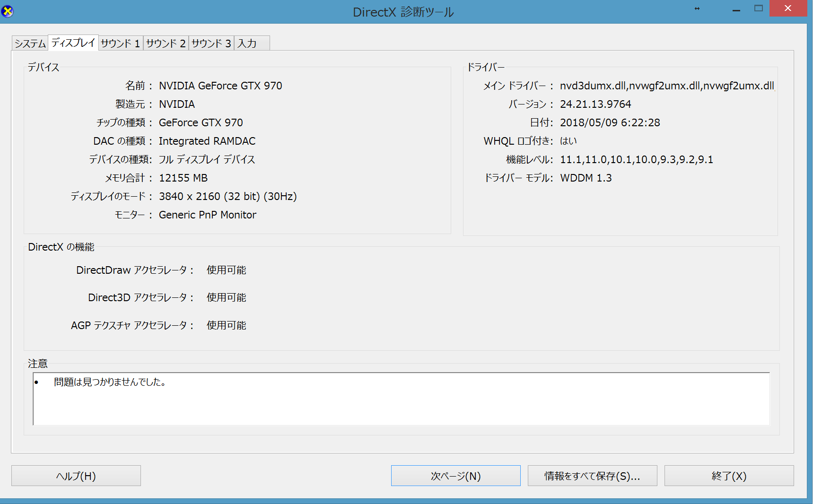
Task: Click the Direct3D アクセラレータ label
Action: click(141, 297)
